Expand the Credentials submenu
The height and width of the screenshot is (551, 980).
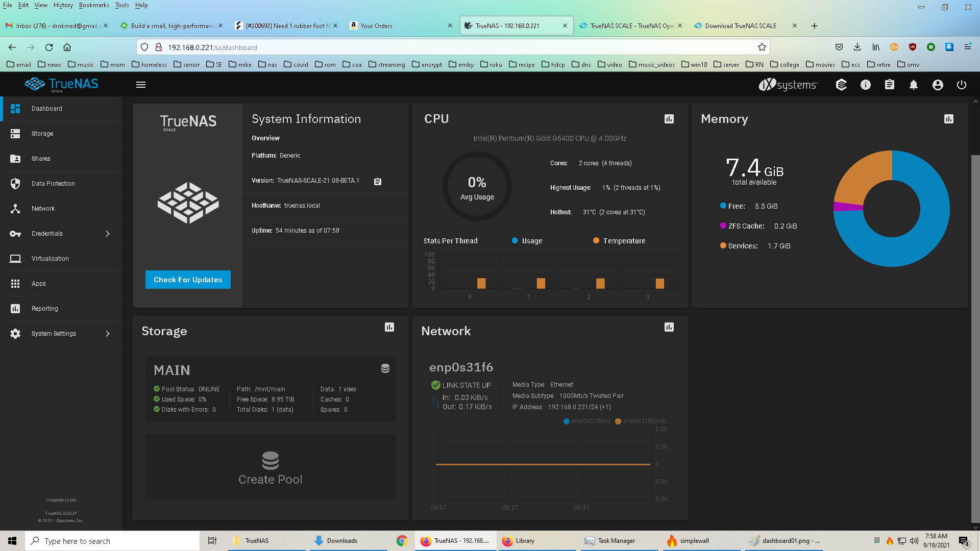(x=108, y=234)
